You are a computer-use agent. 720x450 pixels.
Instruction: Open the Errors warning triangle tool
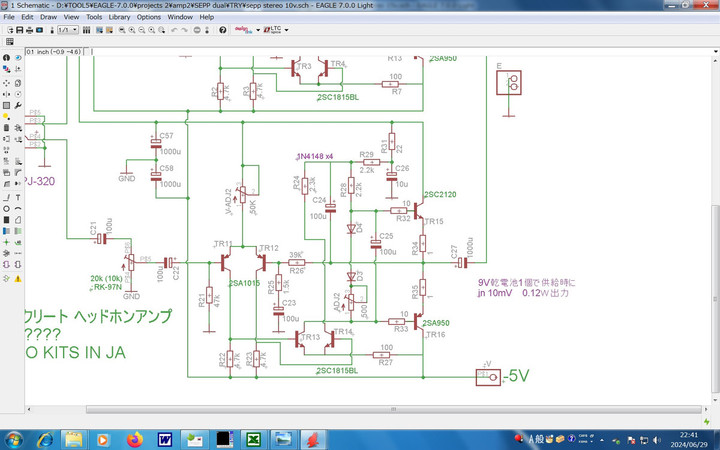pyautogui.click(x=18, y=277)
